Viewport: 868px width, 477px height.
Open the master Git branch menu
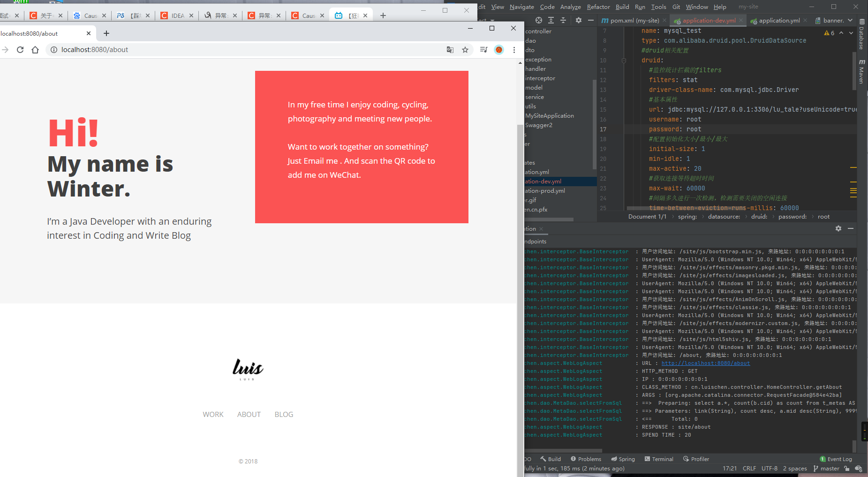click(x=826, y=469)
